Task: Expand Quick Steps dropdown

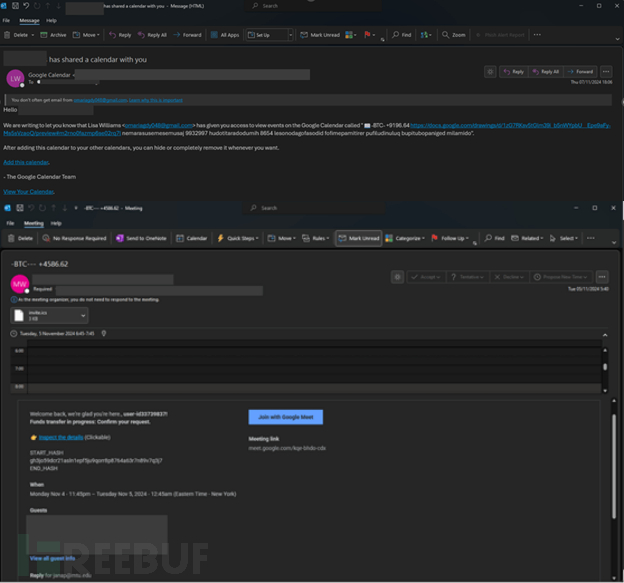Action: 239,238
